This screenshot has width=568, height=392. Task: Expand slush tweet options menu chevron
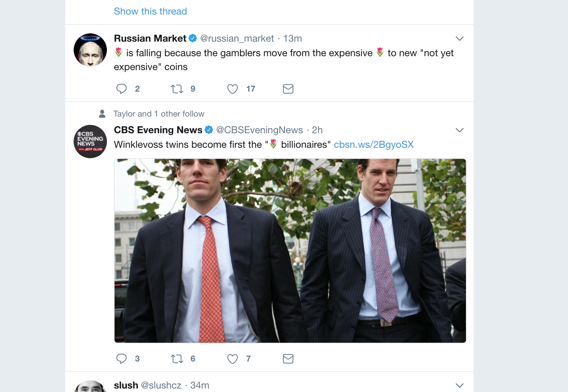[x=459, y=385]
